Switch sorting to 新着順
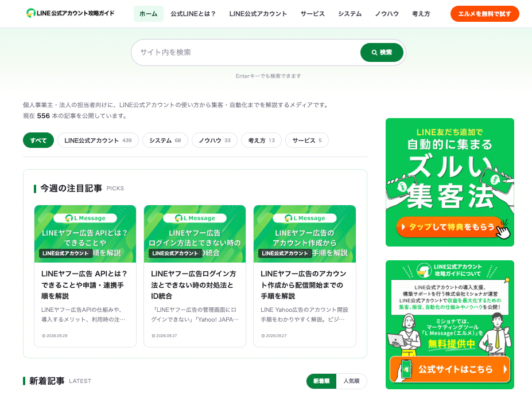The image size is (532, 395). [321, 381]
